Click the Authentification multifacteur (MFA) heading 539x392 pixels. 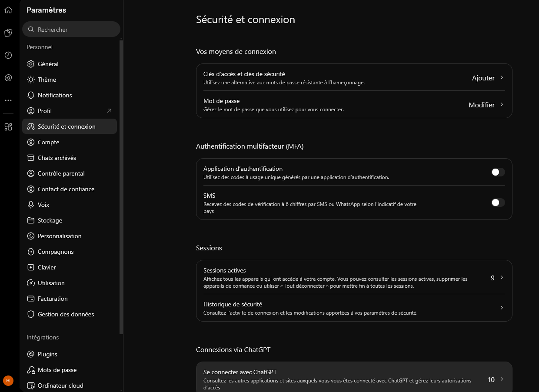250,146
